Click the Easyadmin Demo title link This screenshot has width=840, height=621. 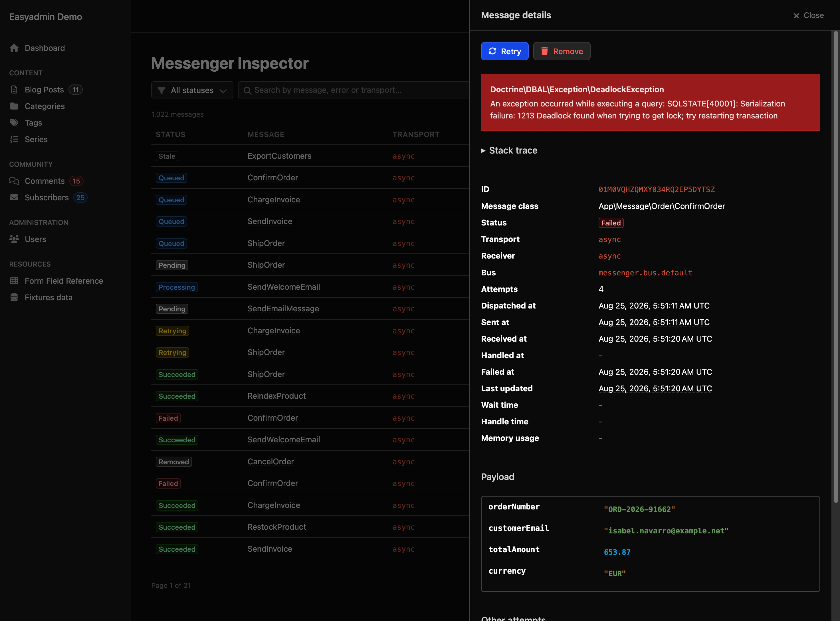[45, 17]
